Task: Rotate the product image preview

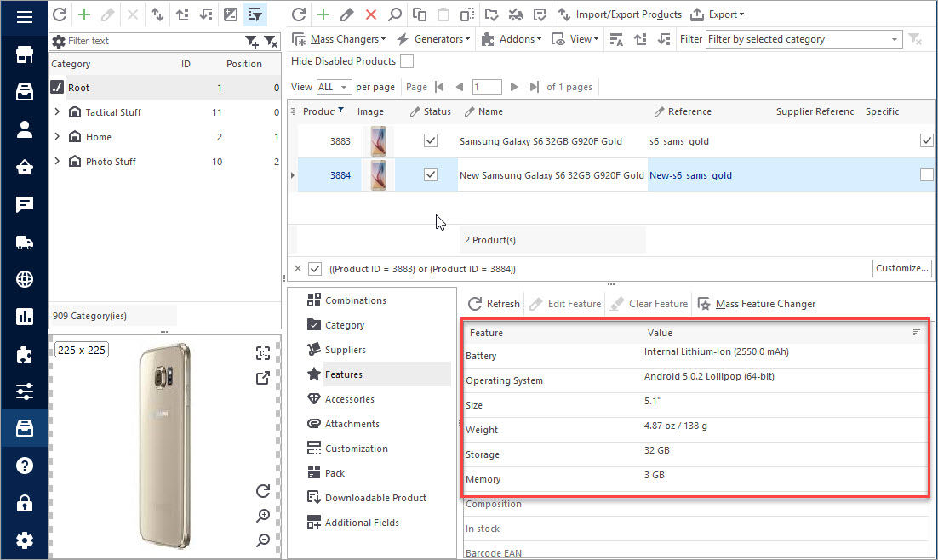Action: 263,491
